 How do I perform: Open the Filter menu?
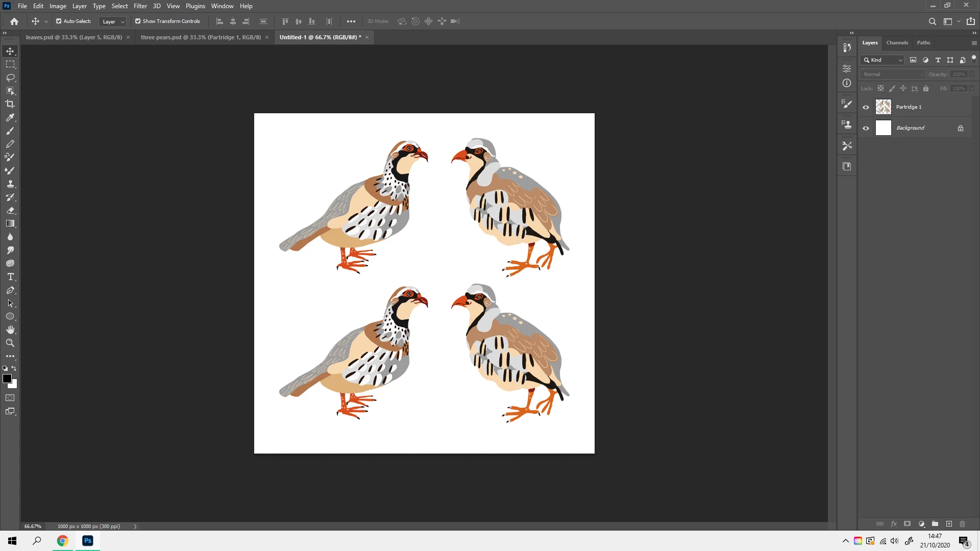140,6
